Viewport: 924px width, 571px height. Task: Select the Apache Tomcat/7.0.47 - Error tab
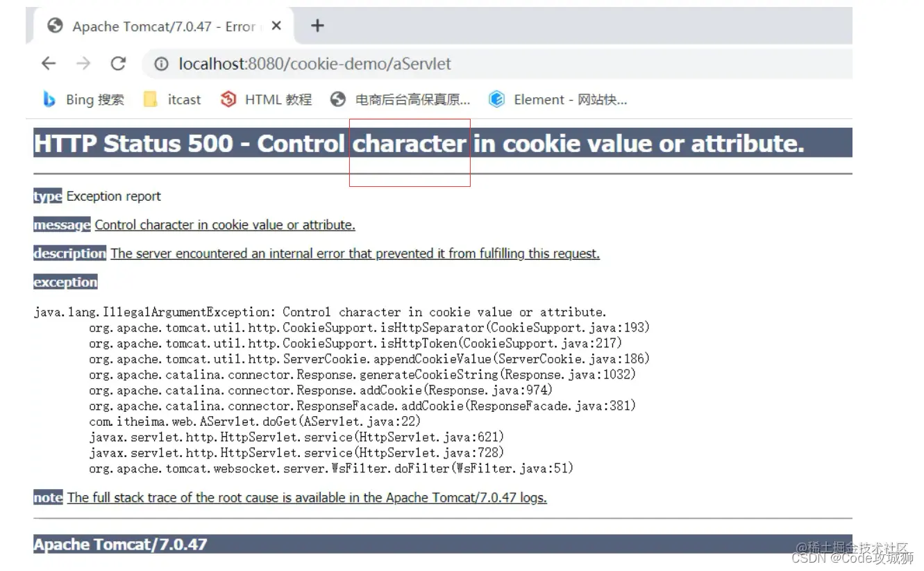pos(163,26)
